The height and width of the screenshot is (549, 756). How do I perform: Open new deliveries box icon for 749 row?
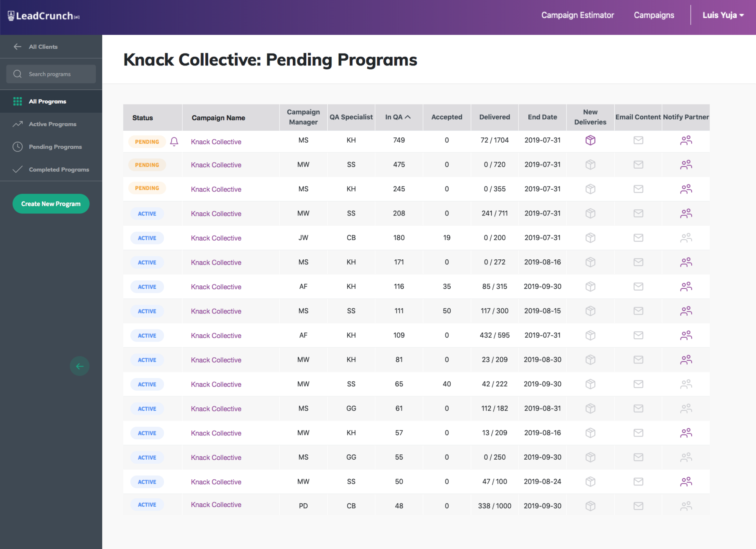(x=590, y=140)
